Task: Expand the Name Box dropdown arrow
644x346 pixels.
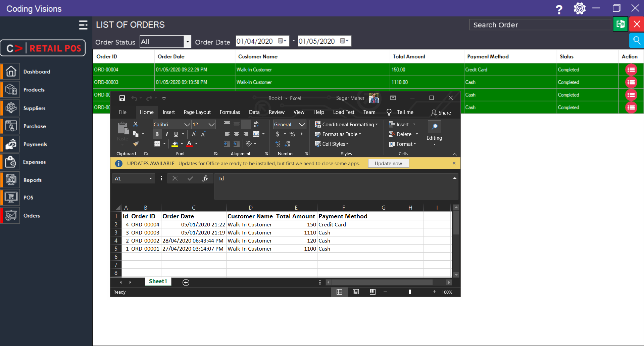Action: [151, 178]
